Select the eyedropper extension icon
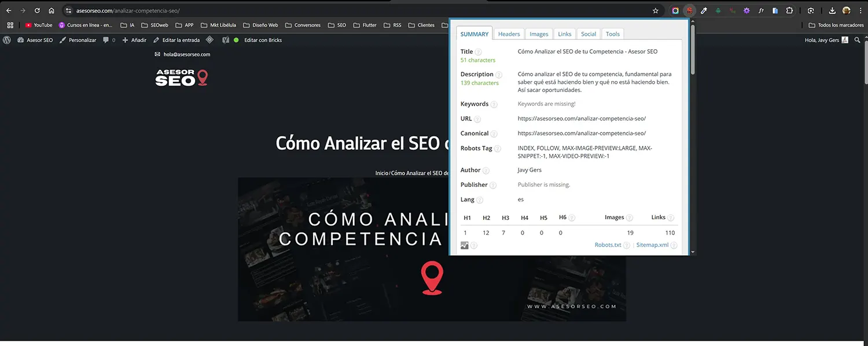 click(x=703, y=10)
